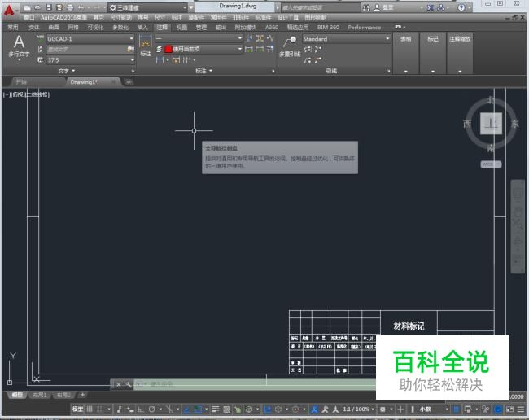529x420 pixels.
Task: Click the AutoCAD application menu logo
Action: [x=9, y=7]
